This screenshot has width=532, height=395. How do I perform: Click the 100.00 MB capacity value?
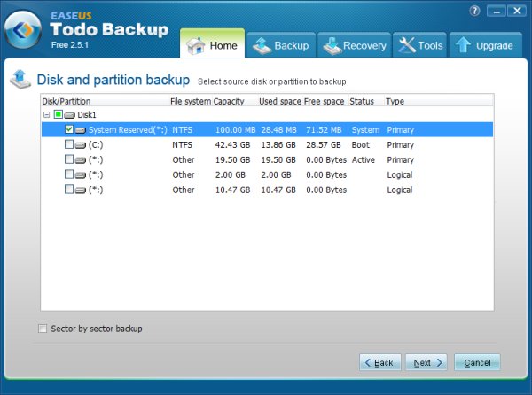(236, 129)
